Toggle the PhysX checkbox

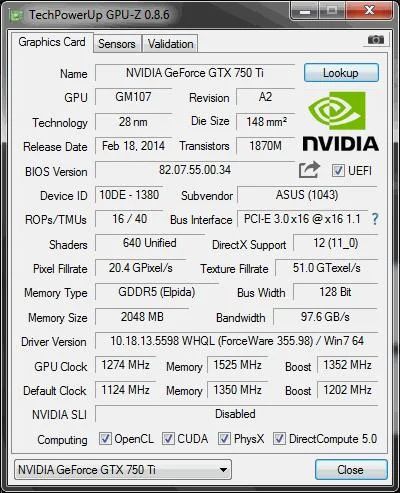[224, 438]
